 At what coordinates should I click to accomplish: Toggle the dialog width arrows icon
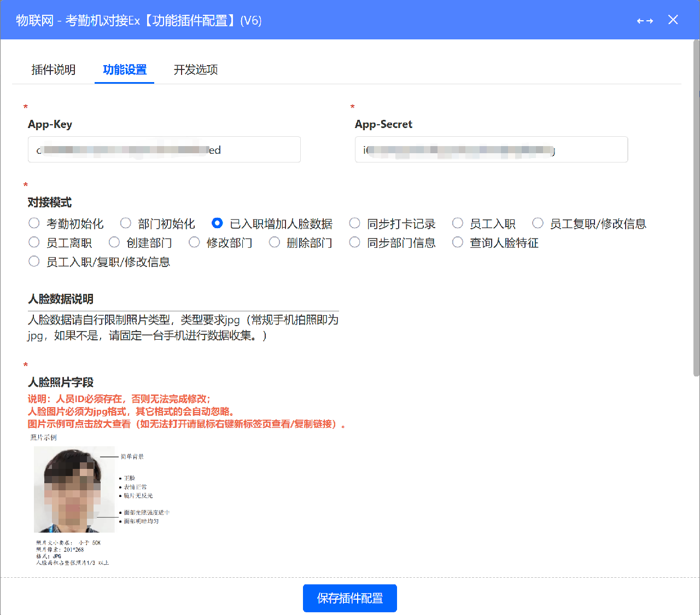coord(645,21)
